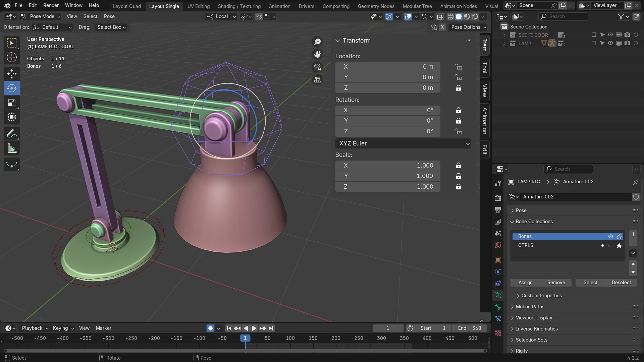Click Blender logo menu icon

pyautogui.click(x=7, y=5)
